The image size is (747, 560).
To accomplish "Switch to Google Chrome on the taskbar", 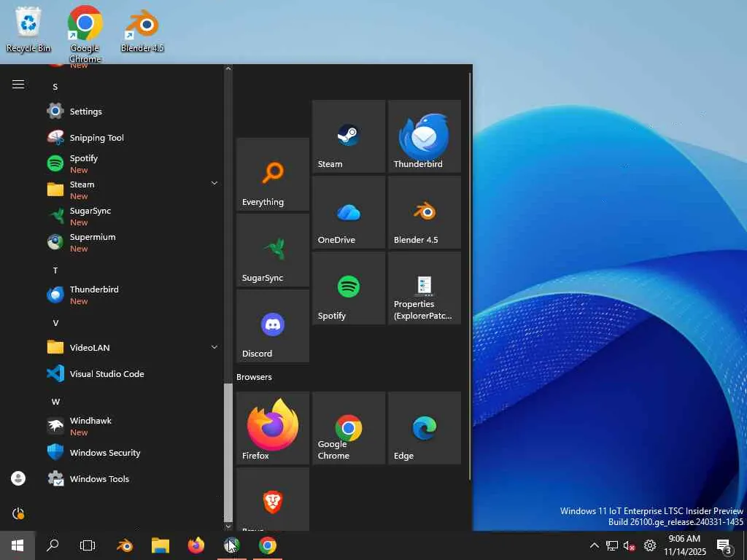I will (x=268, y=545).
